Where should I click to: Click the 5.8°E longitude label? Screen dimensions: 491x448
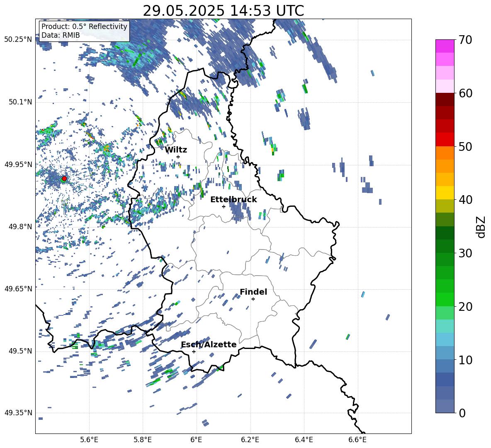click(x=143, y=440)
